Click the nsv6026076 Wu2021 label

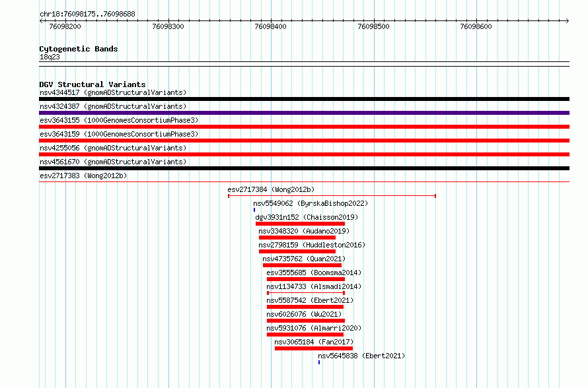(x=304, y=314)
